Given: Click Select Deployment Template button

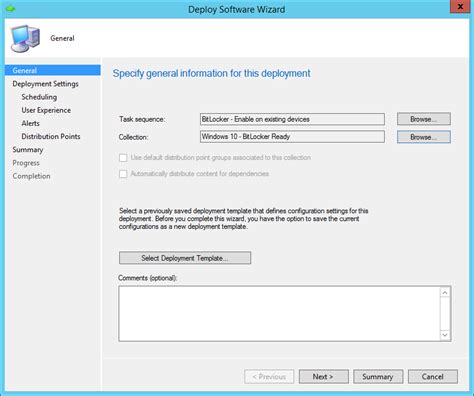Looking at the screenshot, I should pos(185,258).
